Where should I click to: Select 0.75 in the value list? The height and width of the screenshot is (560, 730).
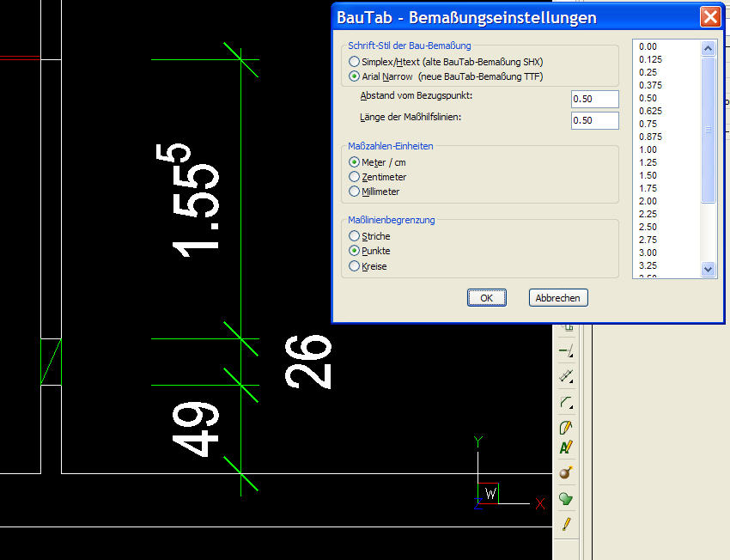point(648,124)
